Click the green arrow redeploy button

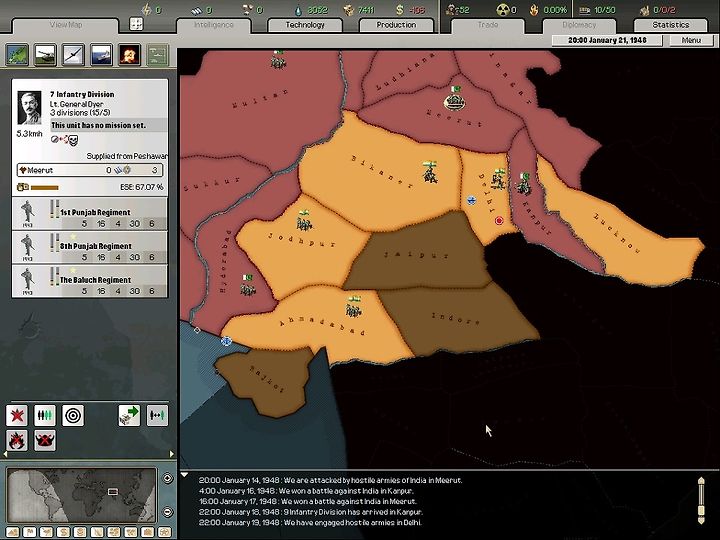pyautogui.click(x=129, y=416)
